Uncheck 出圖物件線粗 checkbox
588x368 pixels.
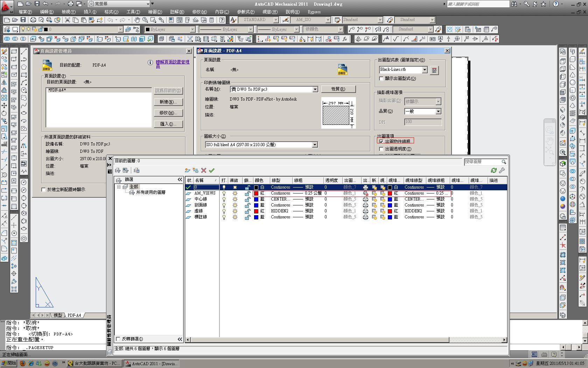(381, 142)
